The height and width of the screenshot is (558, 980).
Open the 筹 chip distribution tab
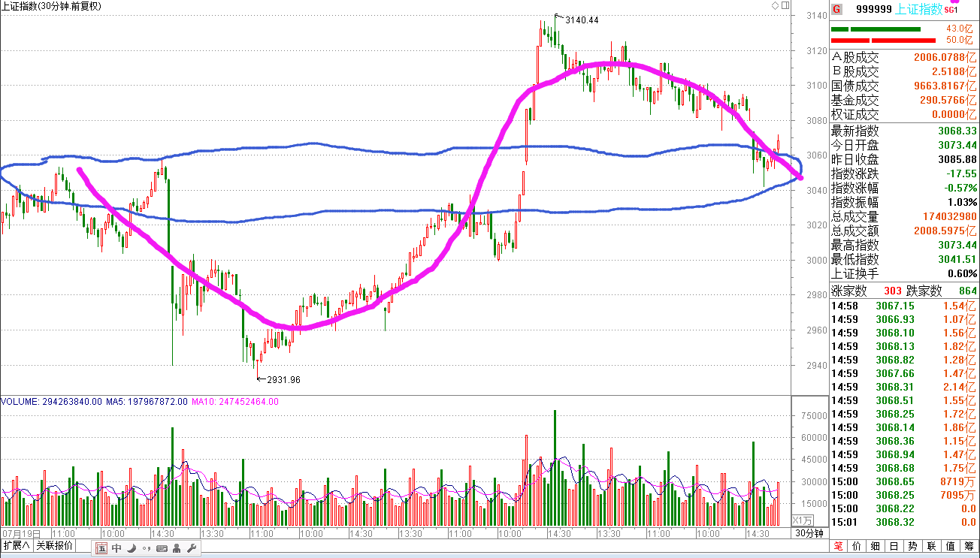coord(969,546)
